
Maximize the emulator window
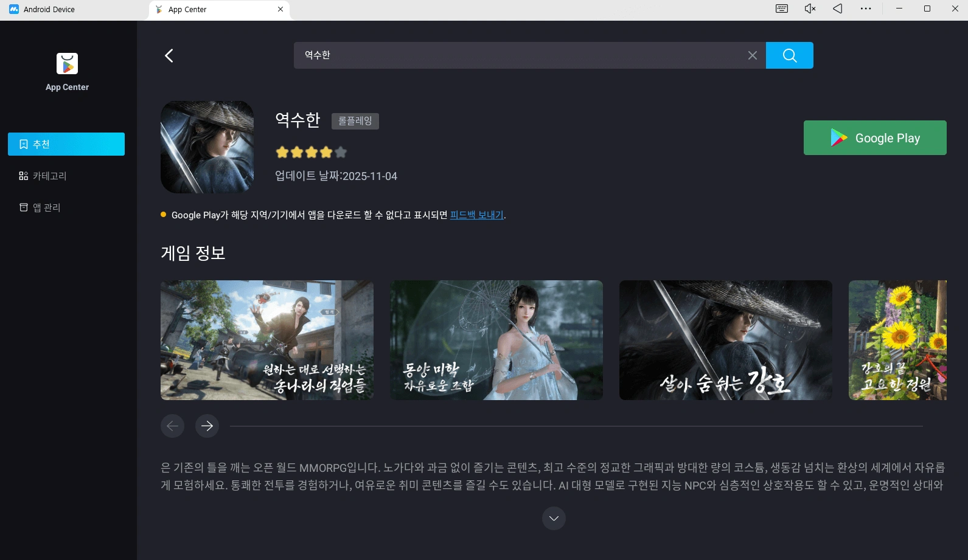click(x=927, y=9)
